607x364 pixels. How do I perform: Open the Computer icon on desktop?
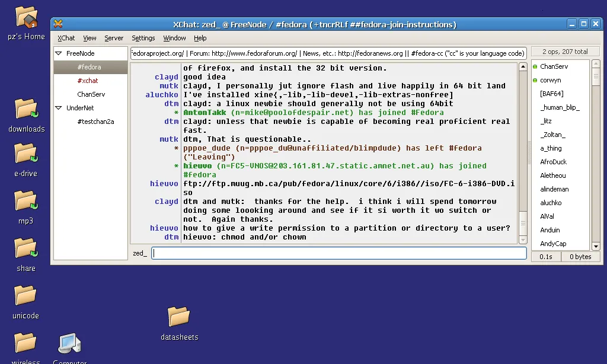click(x=70, y=343)
